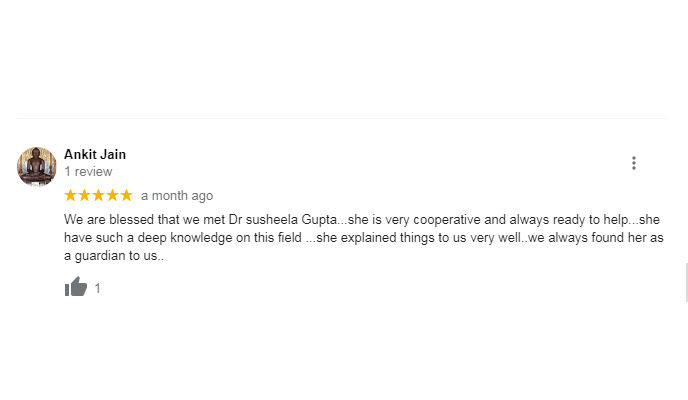Click the fourth gold rating star
Viewport: 688px width, 400px height.
(112, 195)
